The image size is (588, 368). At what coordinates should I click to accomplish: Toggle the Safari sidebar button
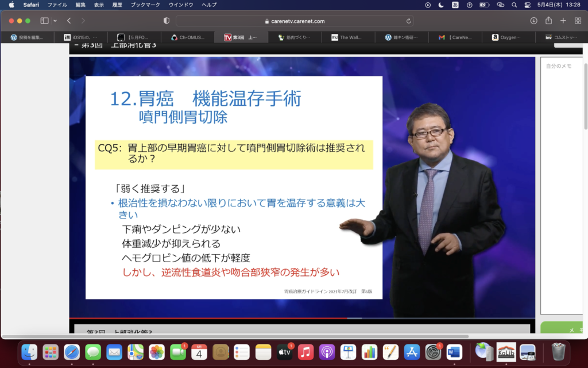[44, 21]
